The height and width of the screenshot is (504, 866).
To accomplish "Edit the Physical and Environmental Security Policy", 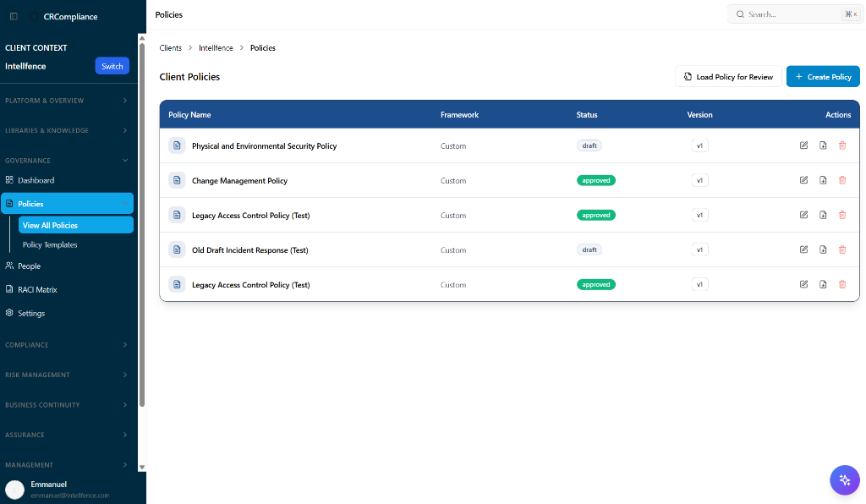I will coord(803,145).
